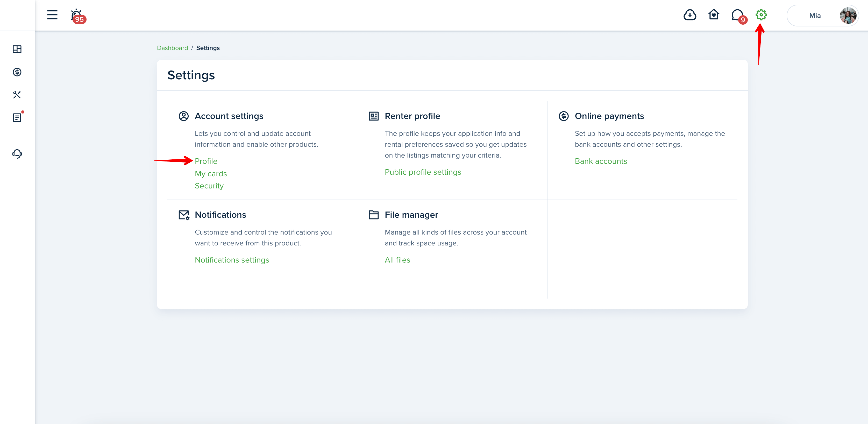The width and height of the screenshot is (868, 424).
Task: Click the Renter profile card icon
Action: click(373, 116)
